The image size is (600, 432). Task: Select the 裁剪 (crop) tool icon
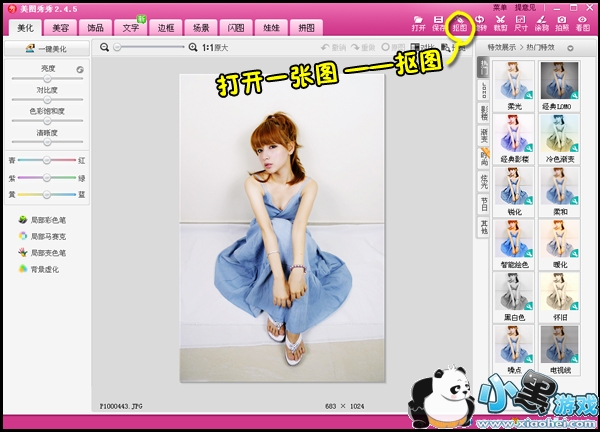pos(500,24)
